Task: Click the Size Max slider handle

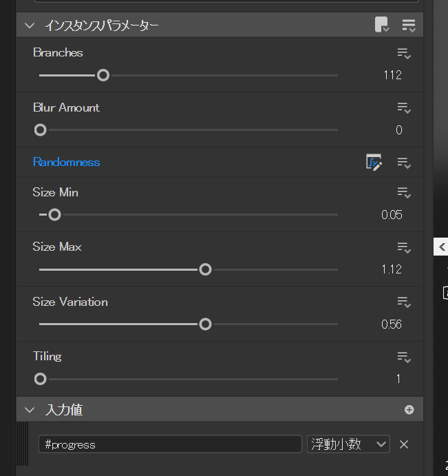Action: [205, 269]
